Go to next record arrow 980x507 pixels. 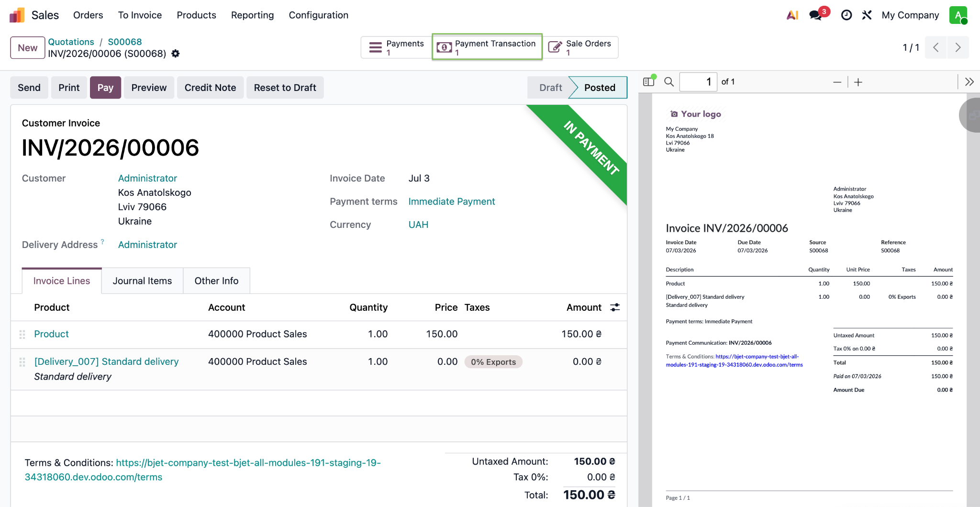(958, 47)
